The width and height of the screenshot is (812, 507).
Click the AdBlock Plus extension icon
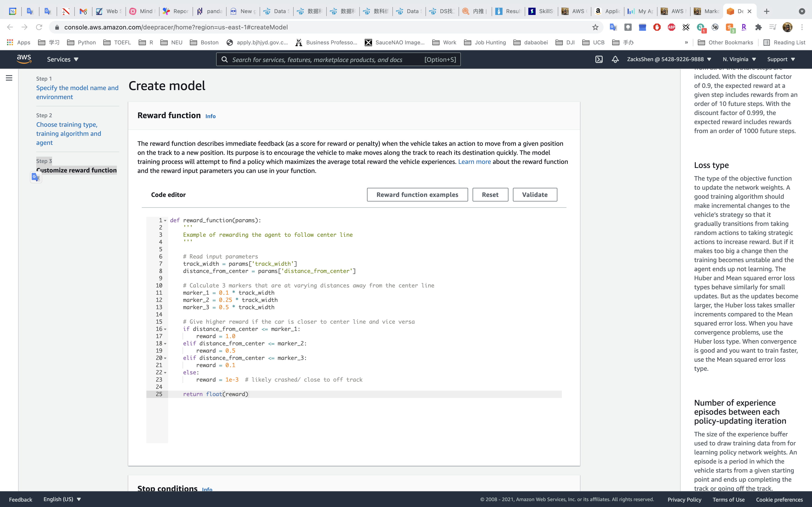click(x=671, y=27)
